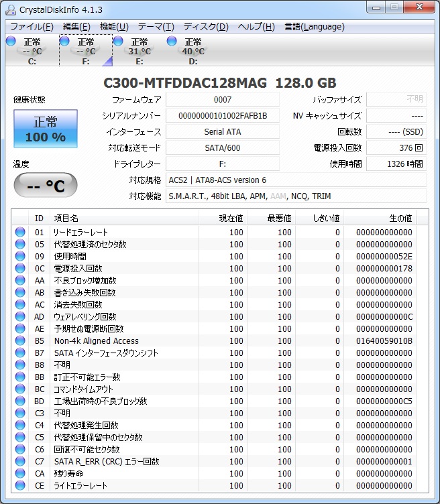440x504 pixels.
Task: Click status orb for ID CE ライトエラーレート
Action: pos(20,485)
